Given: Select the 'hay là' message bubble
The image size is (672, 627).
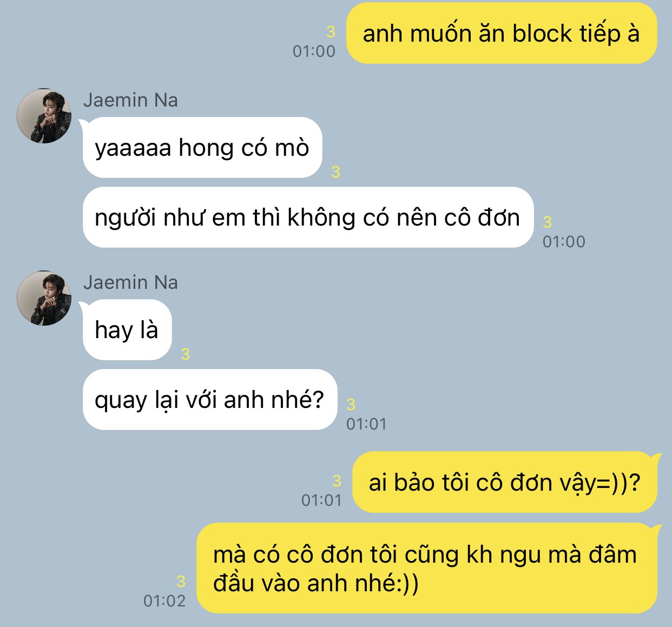Looking at the screenshot, I should [x=127, y=330].
